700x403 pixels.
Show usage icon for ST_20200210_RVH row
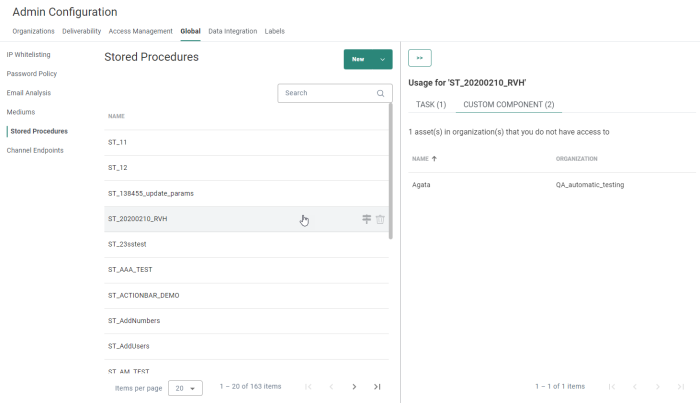click(x=367, y=219)
